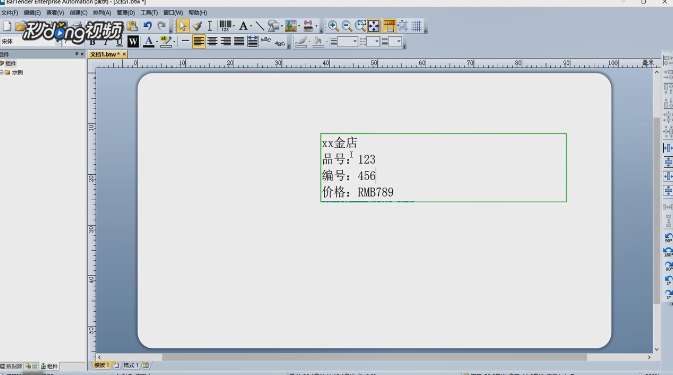The height and width of the screenshot is (375, 673).
Task: Click the text highlight pen icon
Action: pos(166,42)
